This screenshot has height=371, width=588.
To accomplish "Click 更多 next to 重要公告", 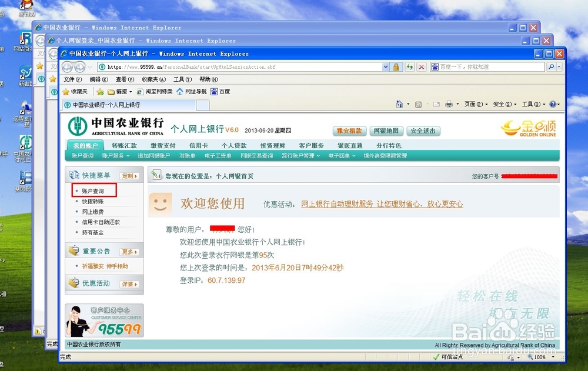I will [129, 252].
